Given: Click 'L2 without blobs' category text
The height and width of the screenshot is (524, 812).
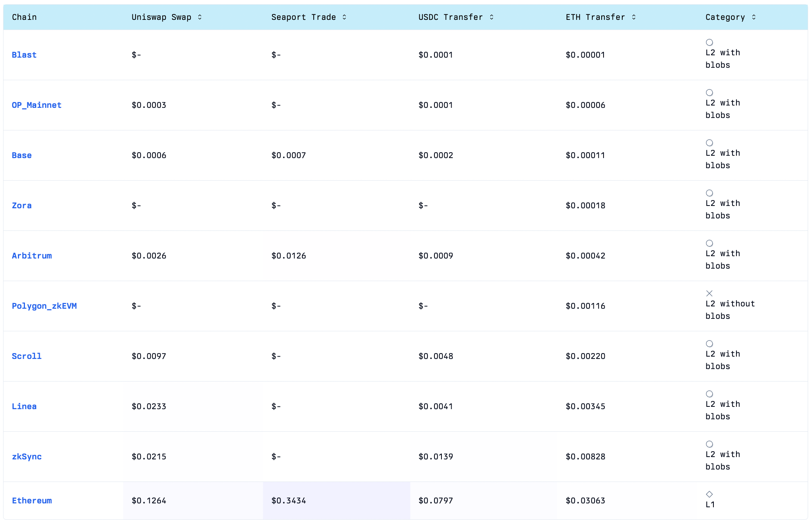Looking at the screenshot, I should click(x=730, y=310).
